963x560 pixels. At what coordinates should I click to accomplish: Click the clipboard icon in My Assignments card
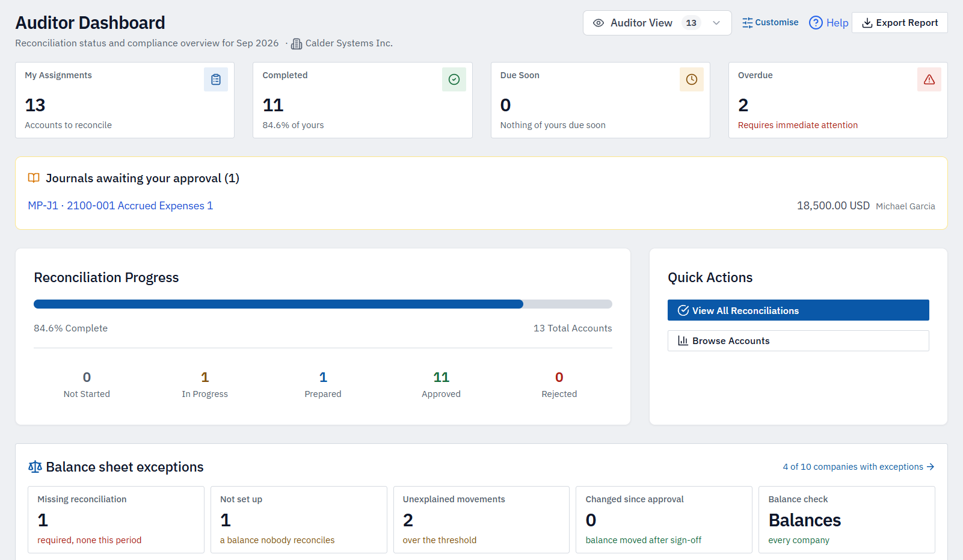tap(216, 79)
